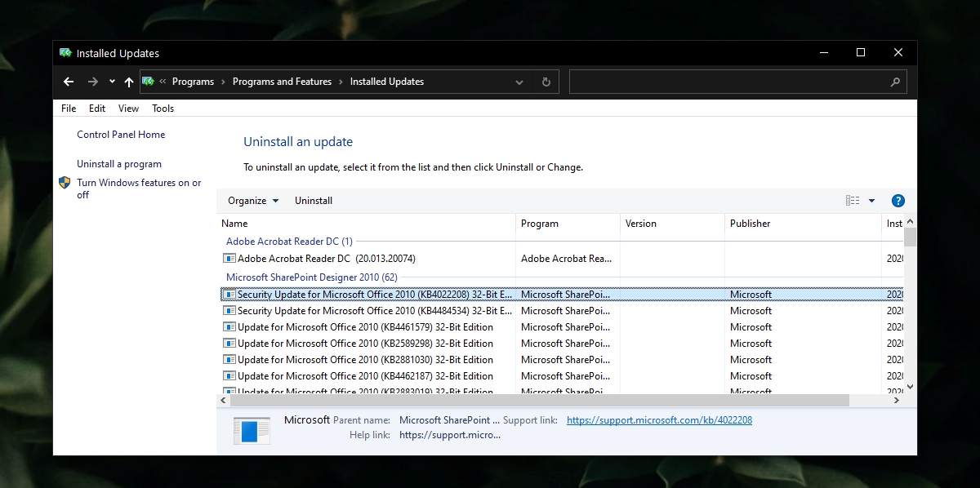Select Update for Office 2010 KB4462187
This screenshot has height=488, width=980.
561,376
